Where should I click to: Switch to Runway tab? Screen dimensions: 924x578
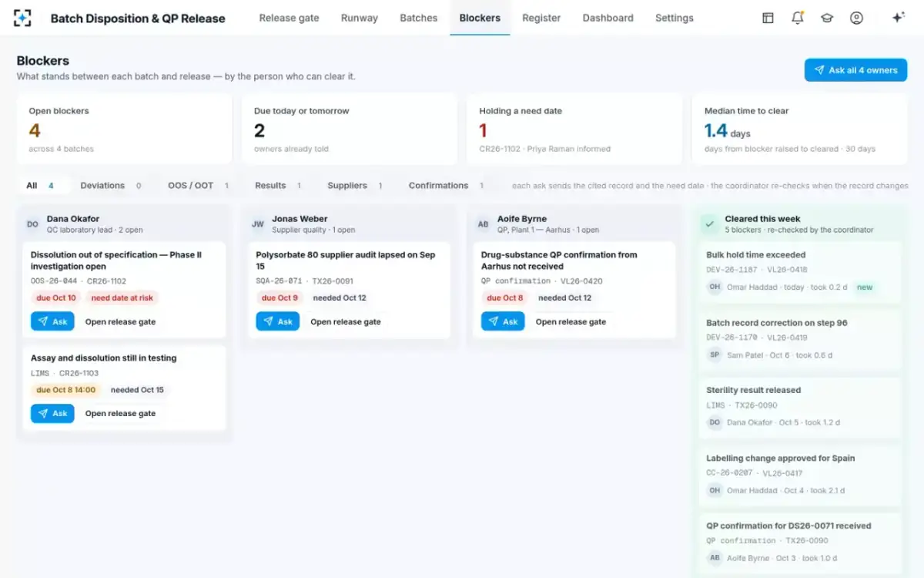coord(360,18)
